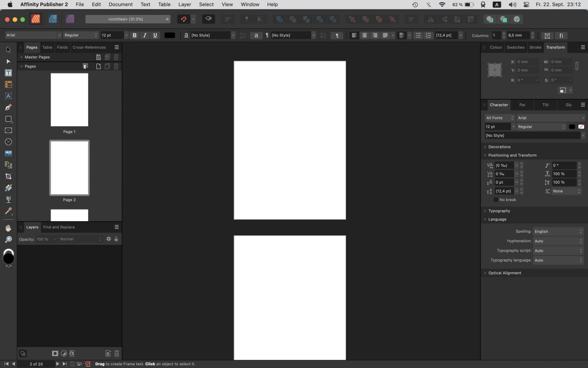588x368 pixels.
Task: Choose the Colour Picker tool
Action: pos(8,211)
